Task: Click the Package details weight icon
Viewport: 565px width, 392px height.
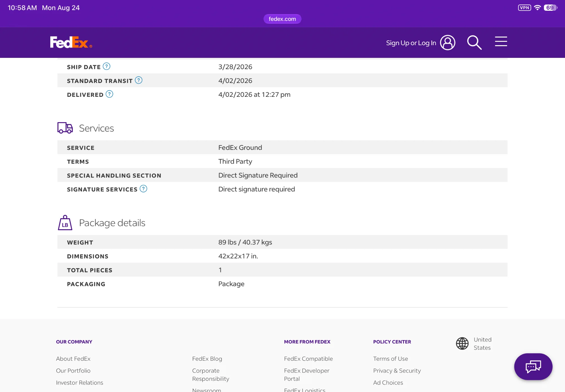Action: pyautogui.click(x=65, y=223)
